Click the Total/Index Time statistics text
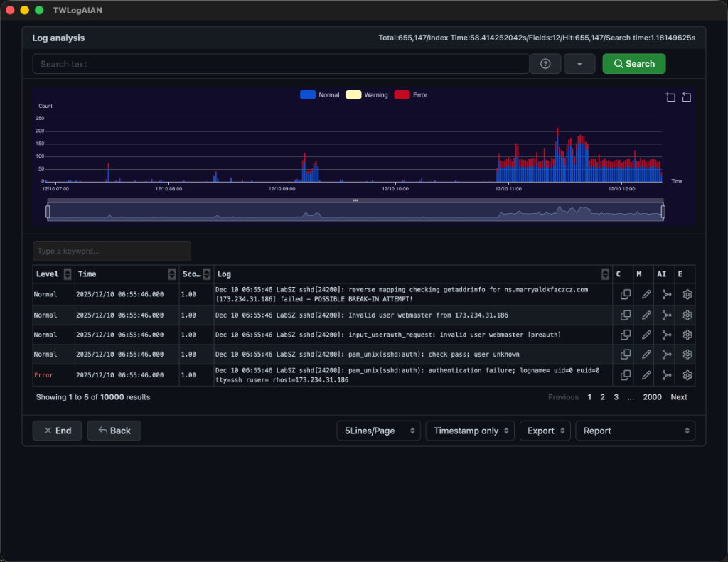728x562 pixels. [537, 38]
